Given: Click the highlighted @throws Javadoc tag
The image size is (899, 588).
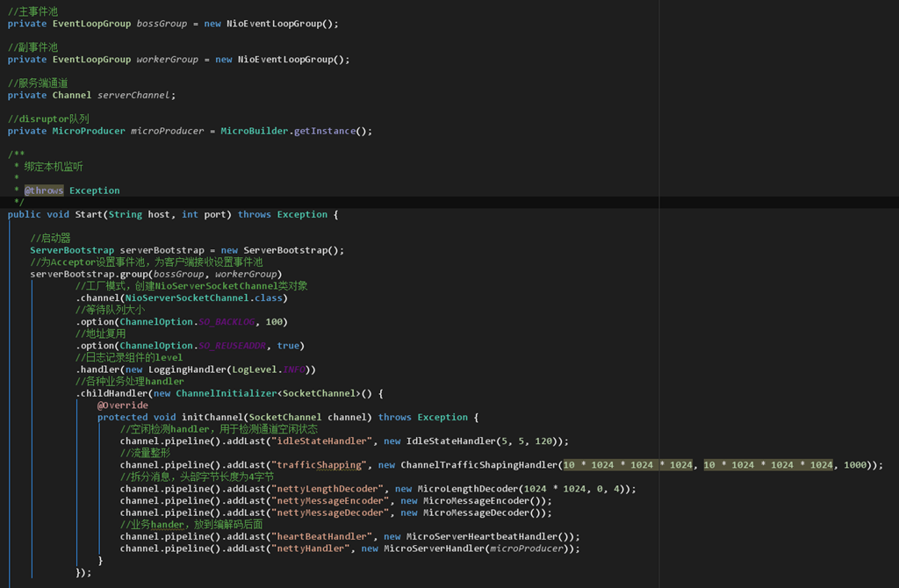Looking at the screenshot, I should tap(44, 190).
